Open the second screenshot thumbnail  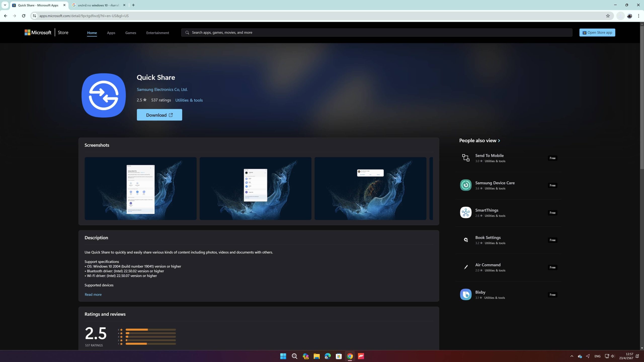(255, 189)
